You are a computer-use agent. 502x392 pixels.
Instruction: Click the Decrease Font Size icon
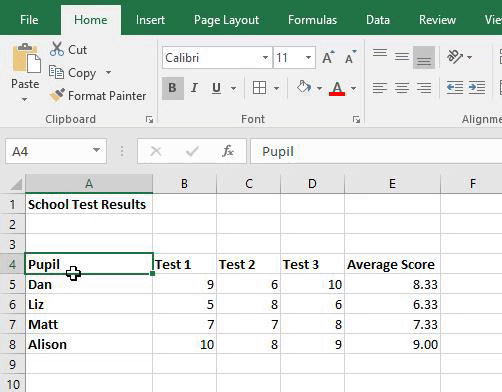[x=350, y=58]
